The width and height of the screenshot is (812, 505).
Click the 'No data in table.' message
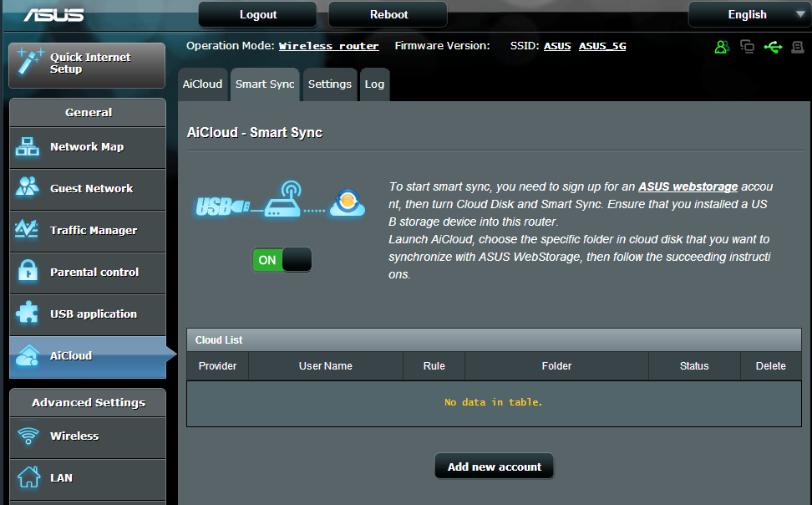(x=494, y=402)
